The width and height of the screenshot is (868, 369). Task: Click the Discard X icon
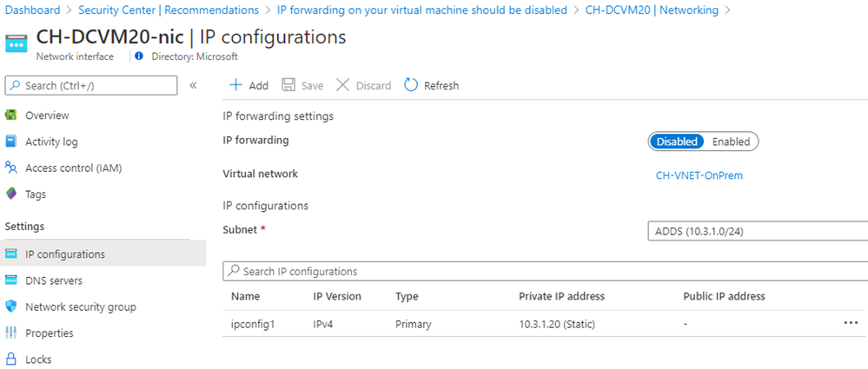pos(342,85)
